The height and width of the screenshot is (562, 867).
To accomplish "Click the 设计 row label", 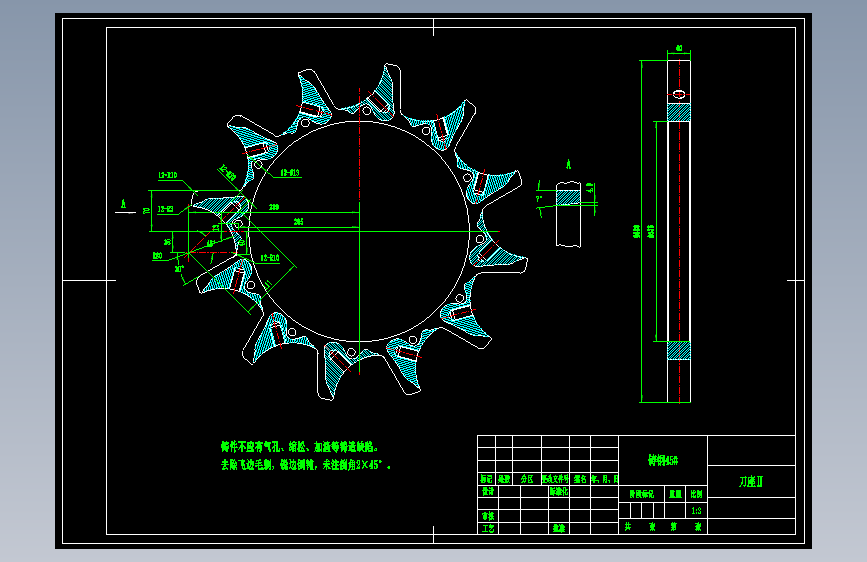I will 488,491.
